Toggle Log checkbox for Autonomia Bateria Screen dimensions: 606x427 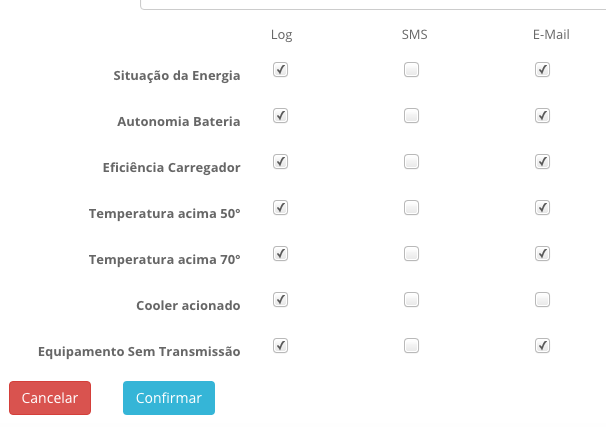[x=281, y=116]
